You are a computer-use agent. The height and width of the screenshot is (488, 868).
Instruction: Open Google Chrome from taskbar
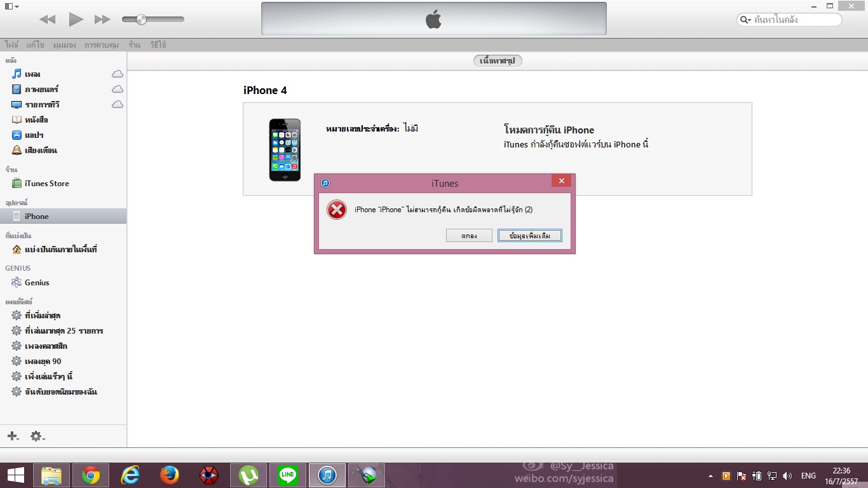(x=91, y=475)
